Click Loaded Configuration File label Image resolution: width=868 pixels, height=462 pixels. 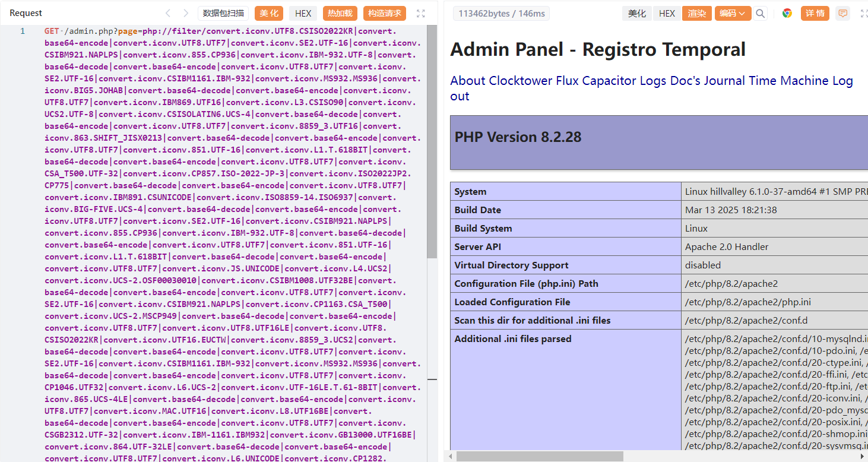(512, 302)
